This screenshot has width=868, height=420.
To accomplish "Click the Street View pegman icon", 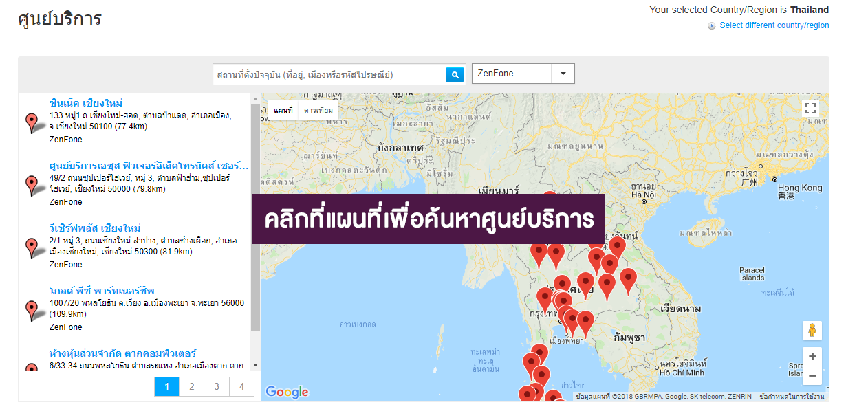I will coord(812,331).
